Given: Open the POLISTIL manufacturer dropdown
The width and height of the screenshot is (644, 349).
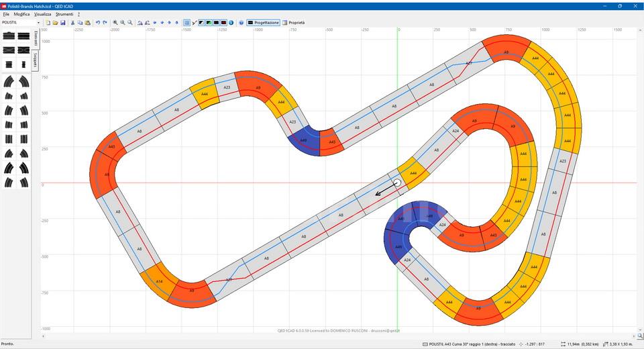Looking at the screenshot, I should pyautogui.click(x=39, y=23).
